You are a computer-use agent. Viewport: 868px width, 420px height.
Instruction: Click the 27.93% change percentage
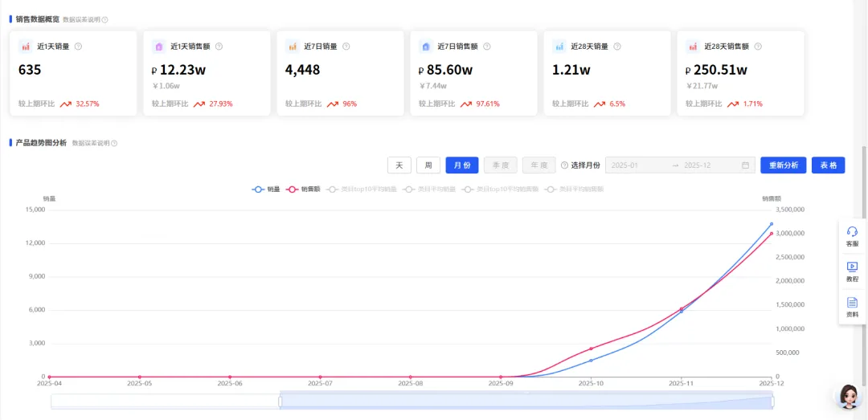point(222,104)
